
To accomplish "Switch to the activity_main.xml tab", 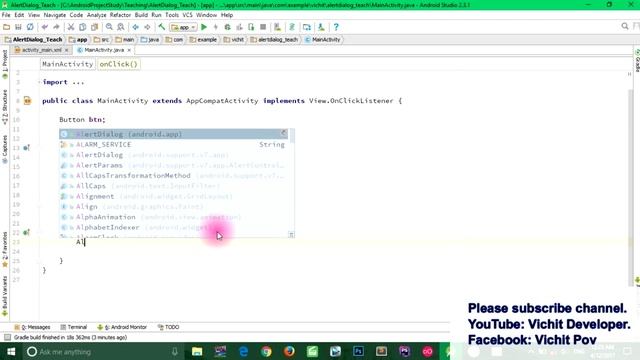I will pos(41,50).
